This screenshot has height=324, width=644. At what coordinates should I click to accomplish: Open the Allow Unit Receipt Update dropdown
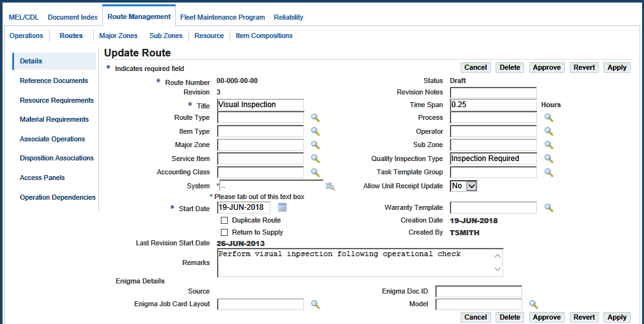click(464, 186)
